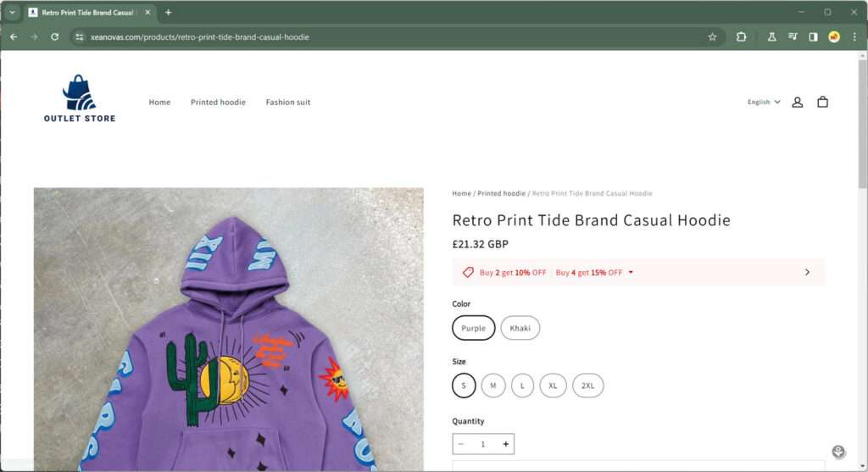Open the English language dropdown
Screen dimensions: 868x472
tap(764, 102)
